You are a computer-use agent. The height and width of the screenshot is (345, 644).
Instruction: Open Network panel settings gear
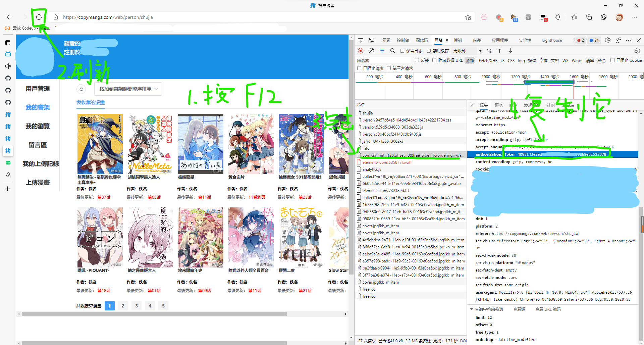(637, 51)
